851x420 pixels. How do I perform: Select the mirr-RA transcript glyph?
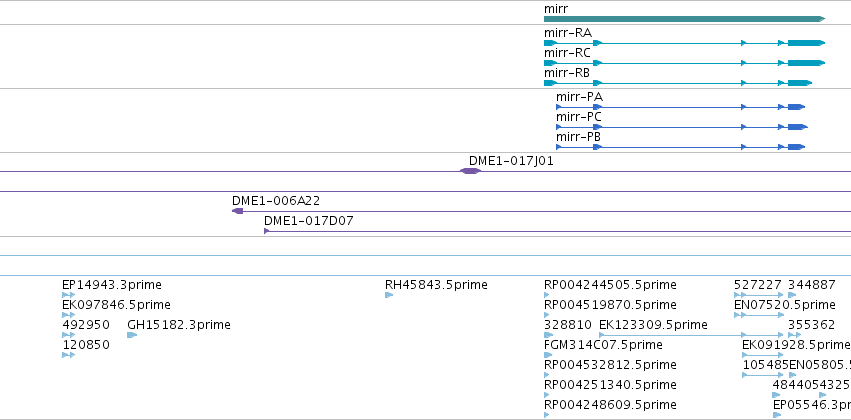684,43
